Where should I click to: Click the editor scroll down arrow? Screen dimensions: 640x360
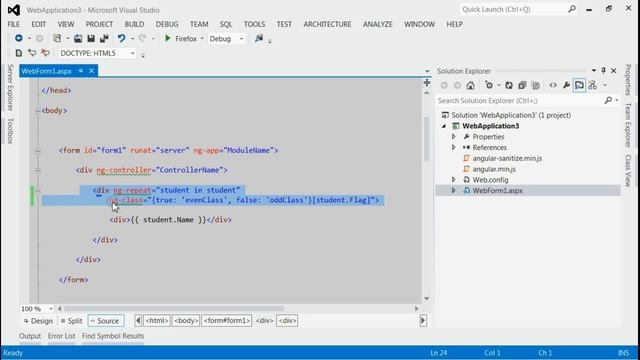pyautogui.click(x=427, y=299)
